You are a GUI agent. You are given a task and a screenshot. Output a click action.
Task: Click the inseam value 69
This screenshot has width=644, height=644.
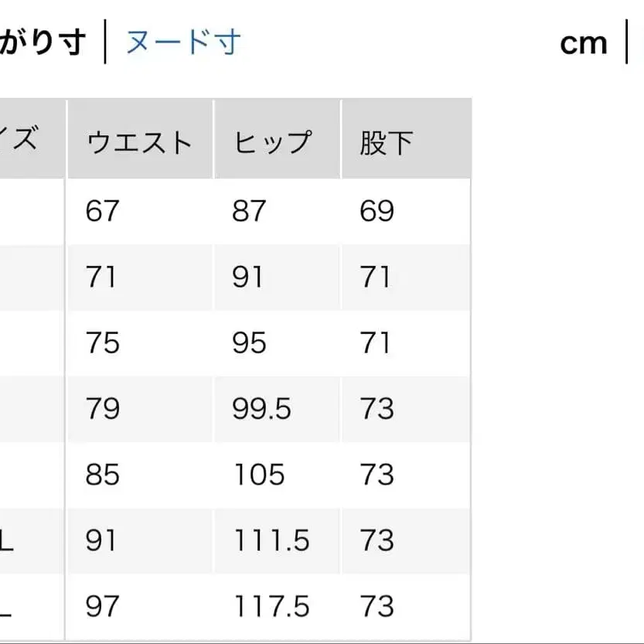[x=376, y=211]
